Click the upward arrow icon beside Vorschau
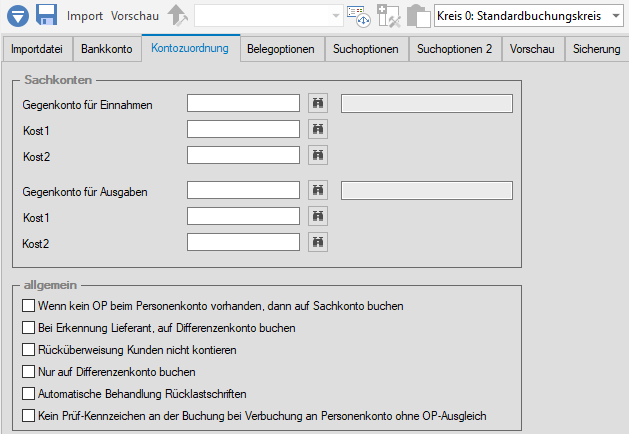629x434 pixels. click(x=177, y=16)
